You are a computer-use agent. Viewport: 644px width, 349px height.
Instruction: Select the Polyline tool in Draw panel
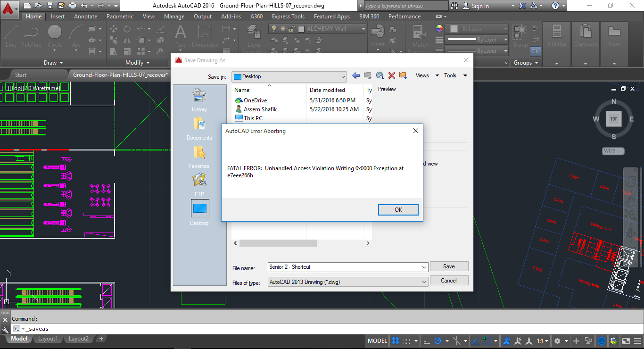[x=31, y=36]
